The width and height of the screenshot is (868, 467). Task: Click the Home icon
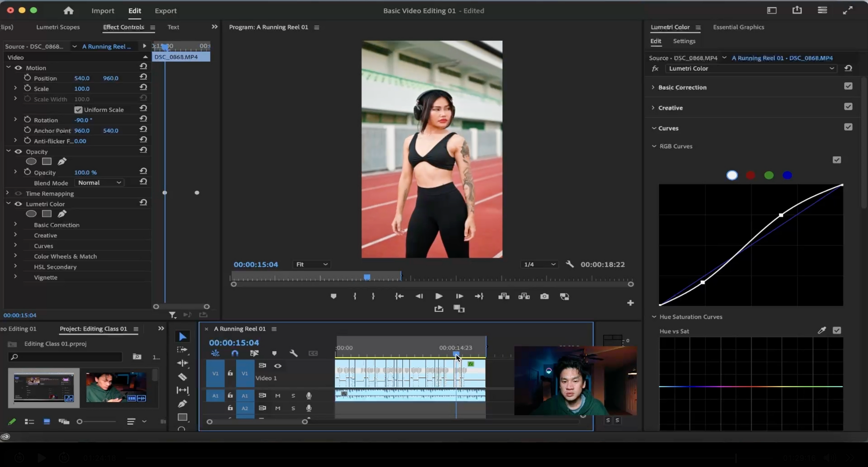pyautogui.click(x=68, y=11)
